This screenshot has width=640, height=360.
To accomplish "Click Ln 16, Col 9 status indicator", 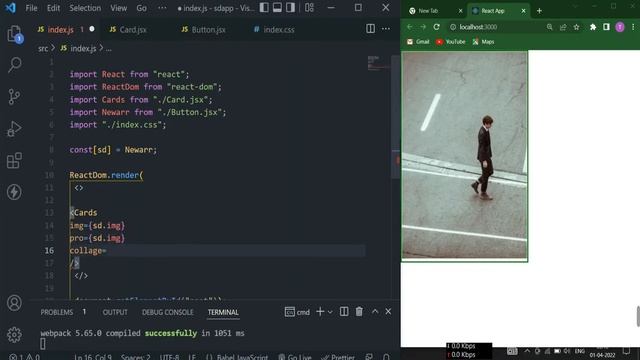I will 93,357.
